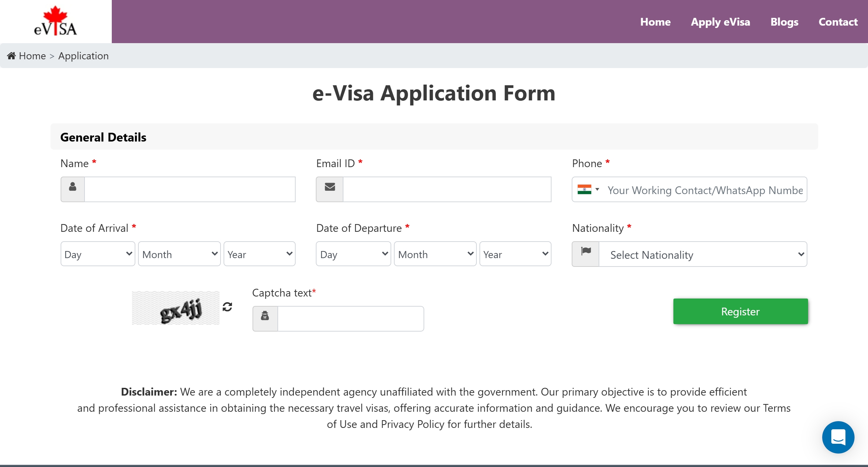Open the Select Nationality dropdown
The height and width of the screenshot is (467, 868).
pos(703,254)
